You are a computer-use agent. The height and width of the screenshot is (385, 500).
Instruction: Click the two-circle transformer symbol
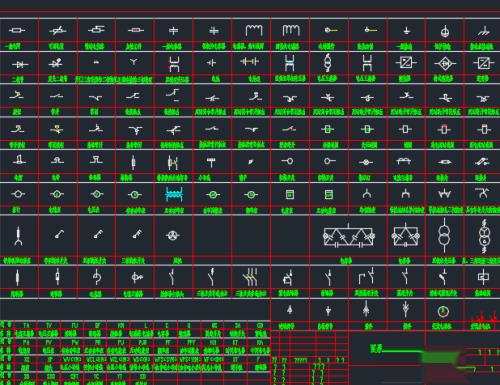coord(444,236)
